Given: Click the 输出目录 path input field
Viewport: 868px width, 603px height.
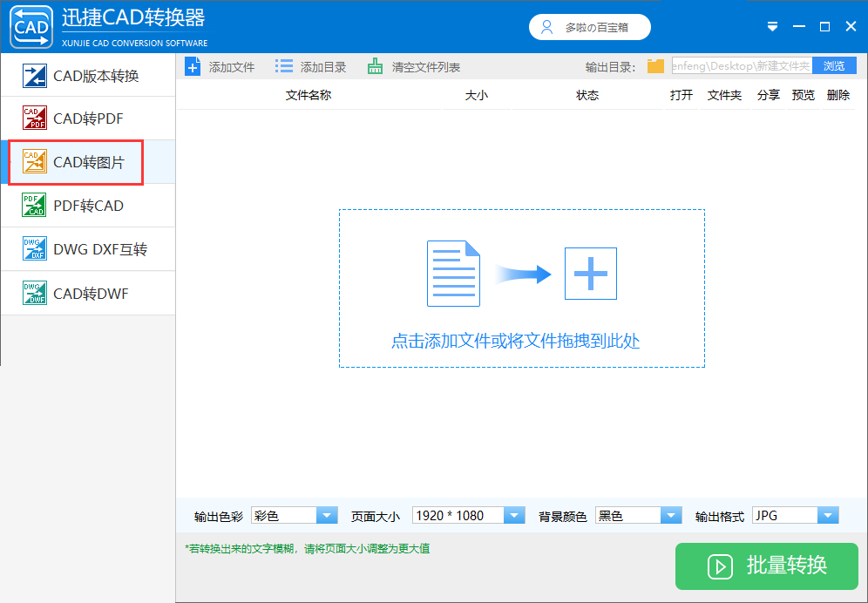Looking at the screenshot, I should tap(742, 66).
